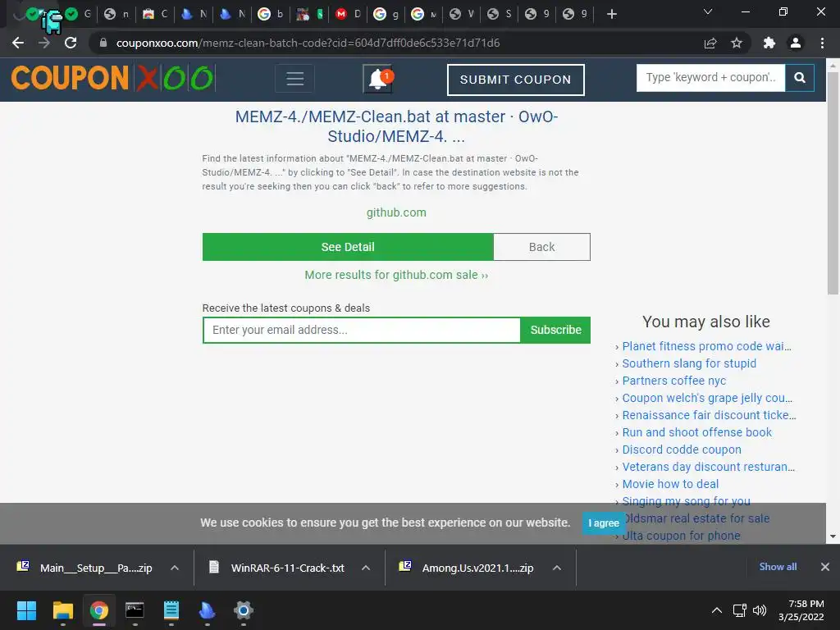Switch to the globe tab labeled S

(500, 14)
